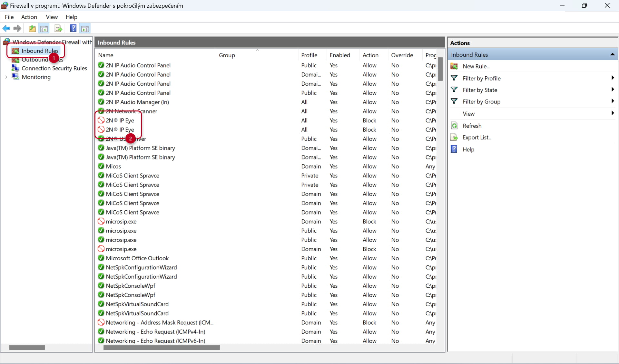Toggle the Show/Hide Console Tree icon
619x364 pixels.
pyautogui.click(x=44, y=29)
